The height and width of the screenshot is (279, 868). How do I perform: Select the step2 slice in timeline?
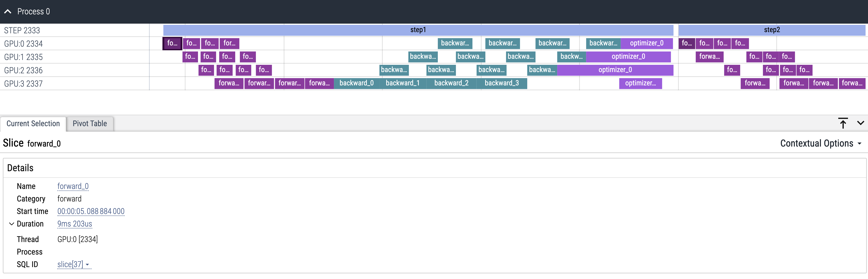772,30
